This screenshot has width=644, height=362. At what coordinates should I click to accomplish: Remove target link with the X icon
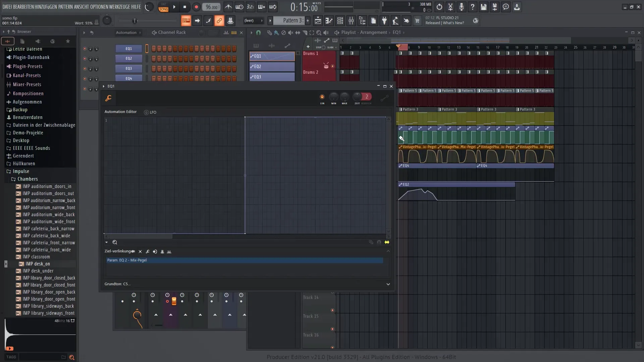140,252
